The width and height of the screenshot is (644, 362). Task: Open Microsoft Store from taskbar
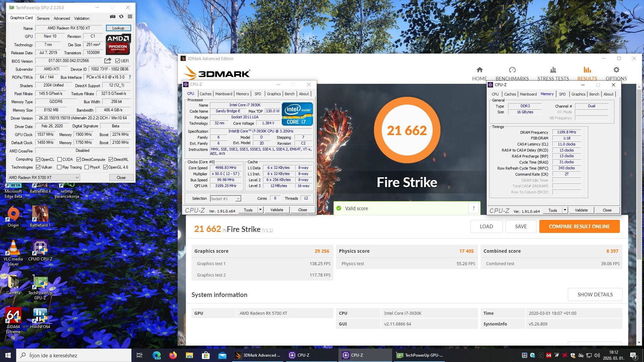point(206,355)
